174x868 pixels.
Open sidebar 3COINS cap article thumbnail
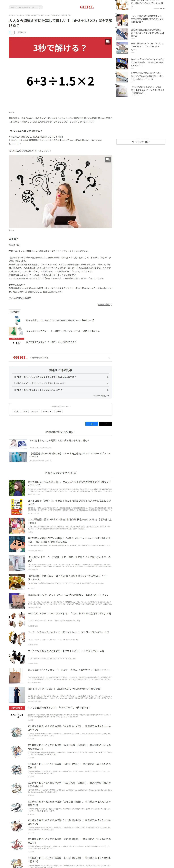(x=122, y=91)
